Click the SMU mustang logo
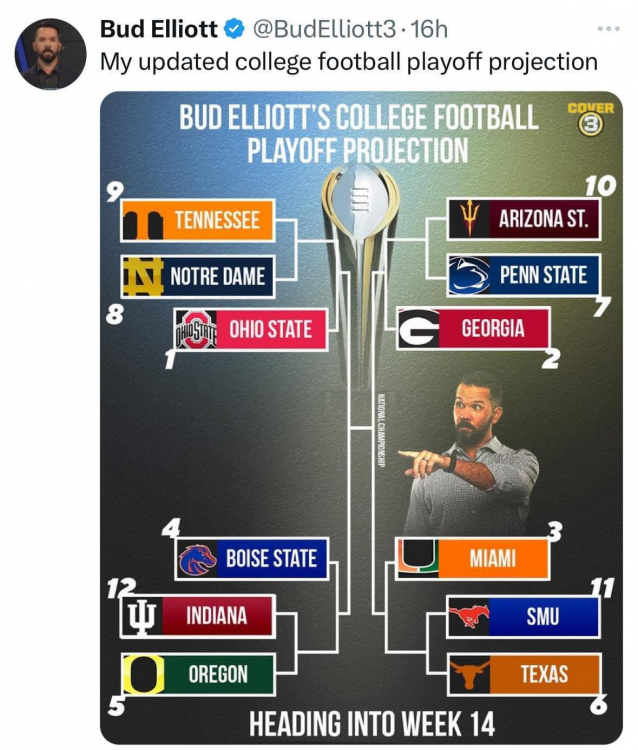Viewport: 638px width, 750px height. coord(467,616)
